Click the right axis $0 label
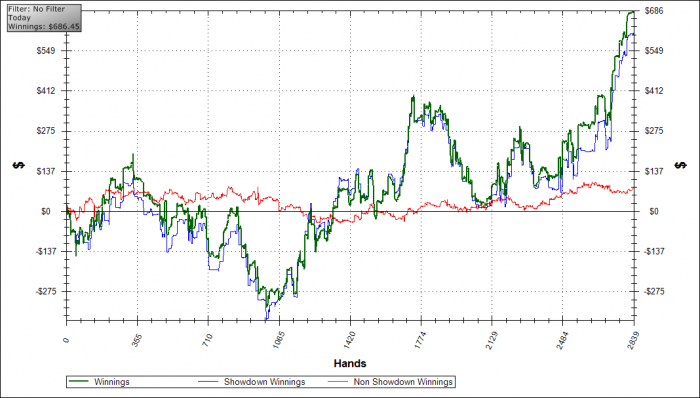This screenshot has width=700, height=398. click(x=654, y=211)
